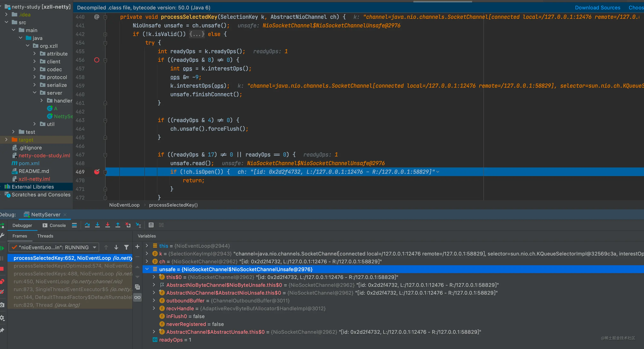Select the run:450 NioEventLoop stack frame
Viewport: 644px width, 349px height.
click(68, 281)
